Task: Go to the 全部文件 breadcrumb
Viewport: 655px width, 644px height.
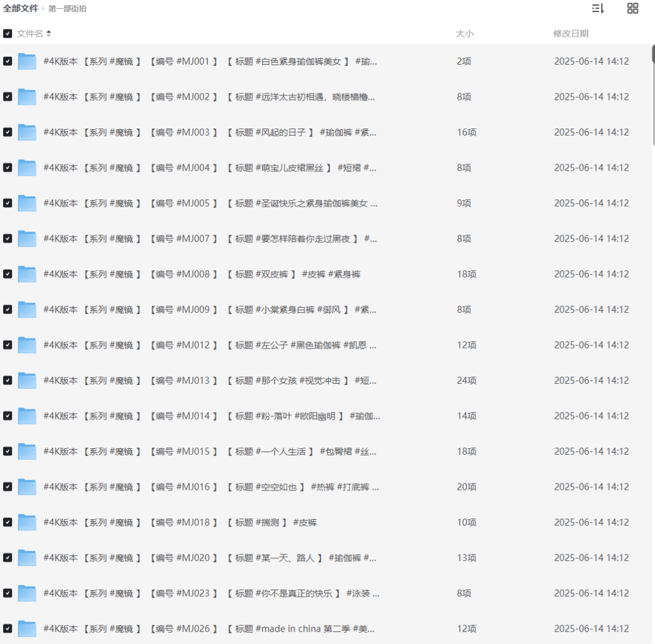Action: 20,8
